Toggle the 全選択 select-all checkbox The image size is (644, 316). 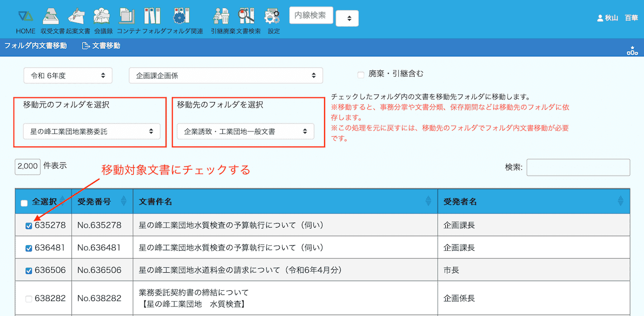[24, 203]
